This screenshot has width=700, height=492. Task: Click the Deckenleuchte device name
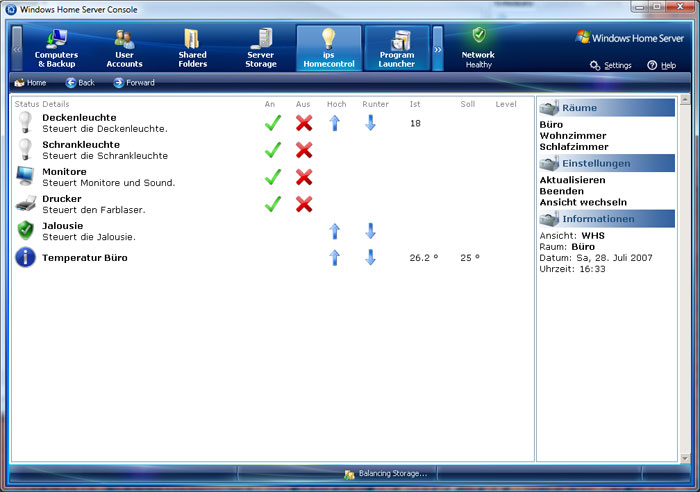click(79, 118)
